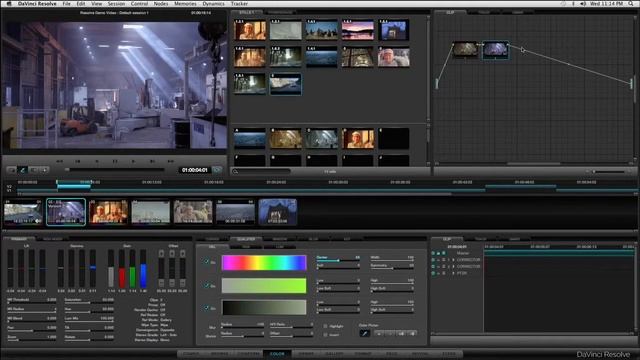Click the play reverse transport button
Image resolution: width=640 pixels, height=360 pixels.
[x=97, y=161]
